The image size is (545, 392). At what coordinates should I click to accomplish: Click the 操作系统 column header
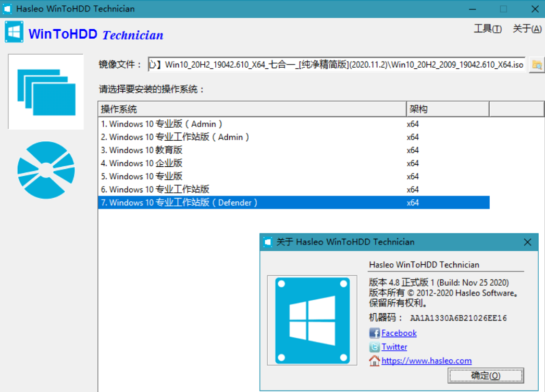[x=252, y=109]
